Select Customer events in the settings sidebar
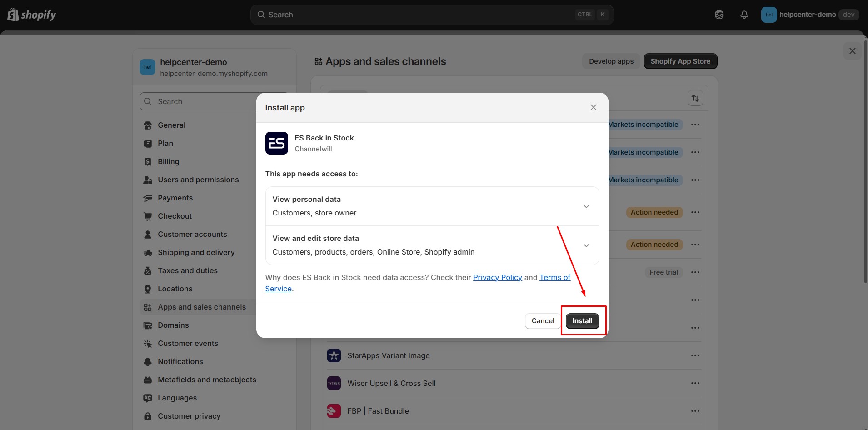This screenshot has width=868, height=430. [188, 343]
